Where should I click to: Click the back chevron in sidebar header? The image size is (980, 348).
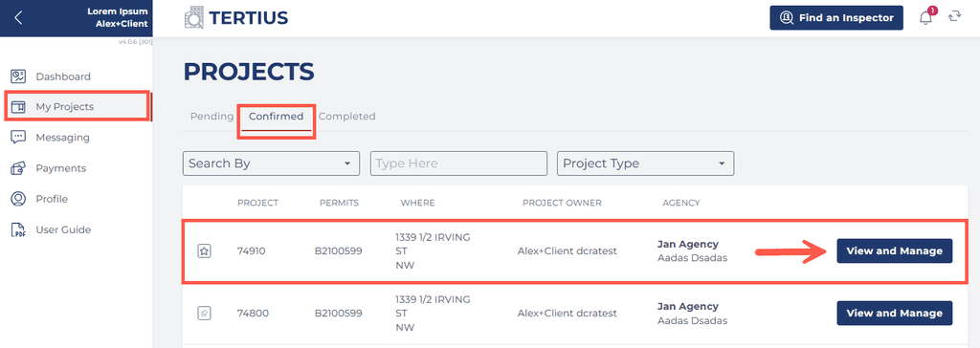point(18,17)
